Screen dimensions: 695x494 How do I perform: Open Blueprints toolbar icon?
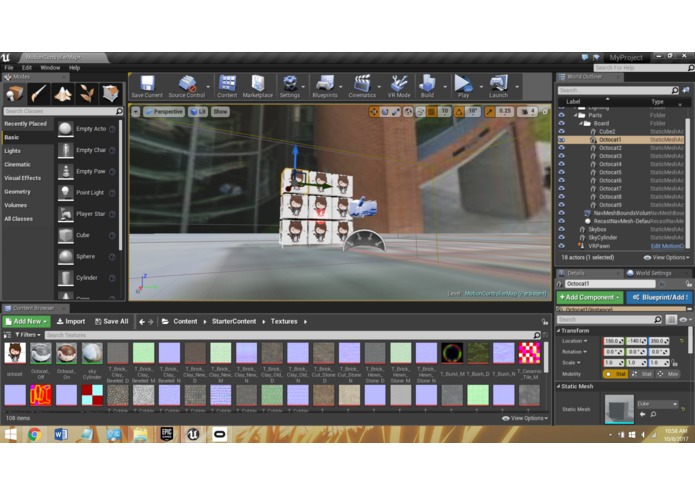(x=325, y=86)
